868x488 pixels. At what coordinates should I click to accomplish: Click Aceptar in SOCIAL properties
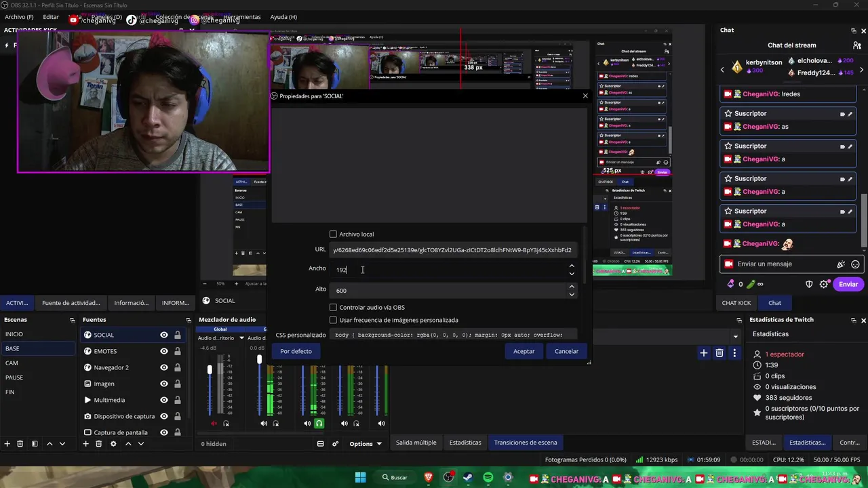[x=524, y=351]
